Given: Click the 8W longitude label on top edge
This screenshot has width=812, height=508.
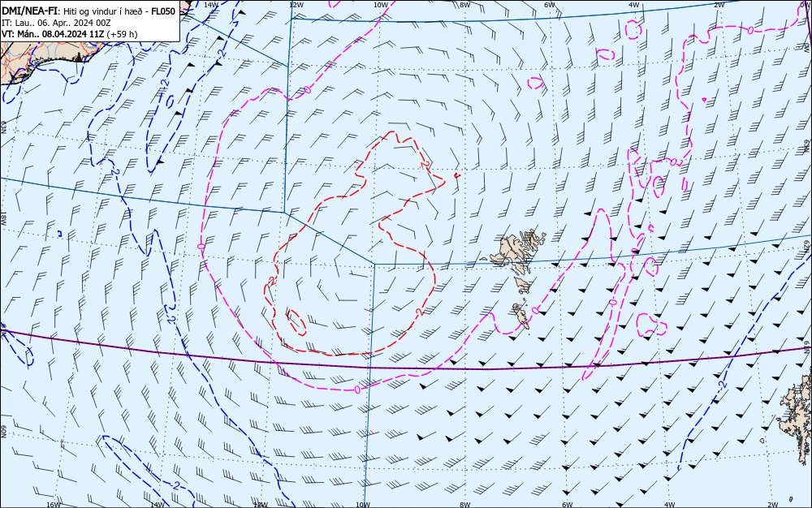Looking at the screenshot, I should (465, 5).
